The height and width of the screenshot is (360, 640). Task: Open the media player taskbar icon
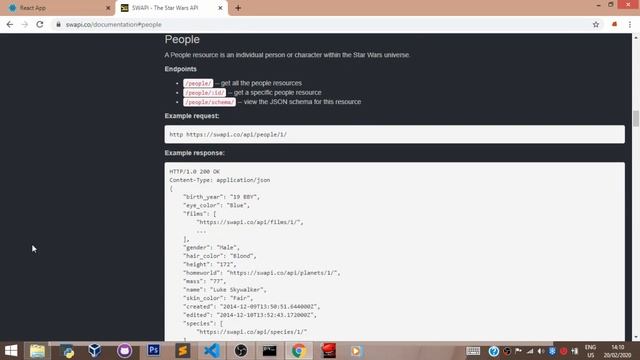tap(356, 351)
